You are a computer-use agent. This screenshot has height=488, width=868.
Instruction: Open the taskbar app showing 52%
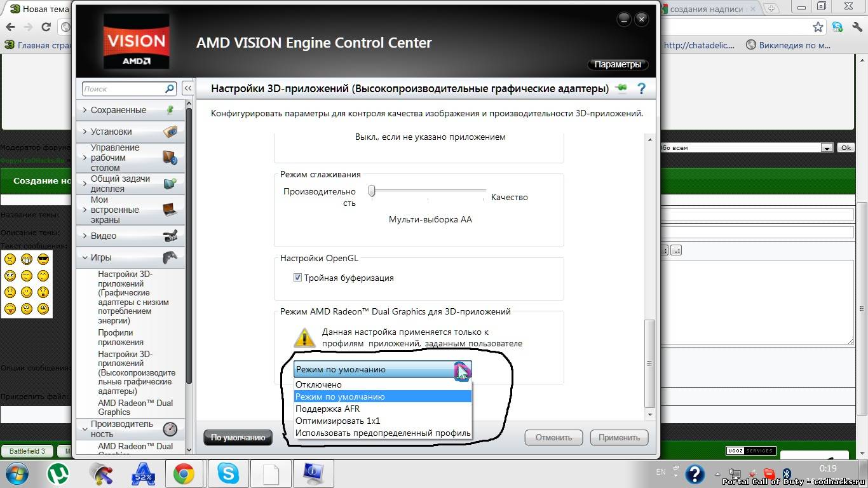[143, 474]
